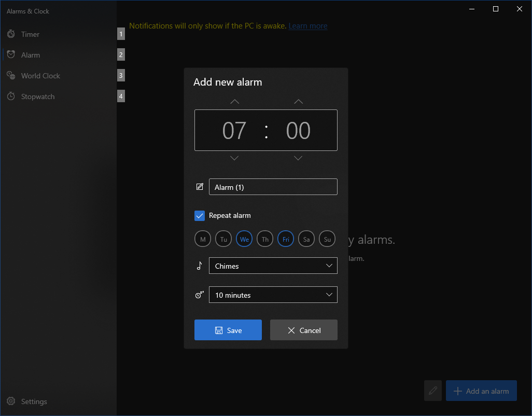
Task: Enable Saturday repeat toggle
Action: pyautogui.click(x=306, y=239)
